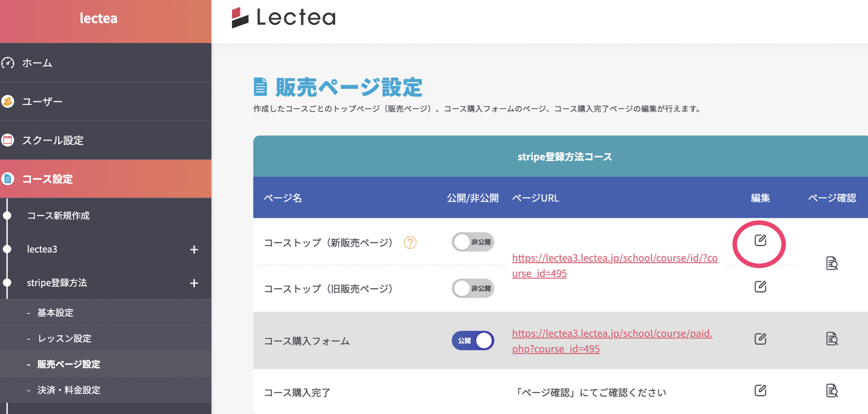Toggle 非公開 switch on 旧販売ページ row
The width and height of the screenshot is (868, 414).
[473, 288]
